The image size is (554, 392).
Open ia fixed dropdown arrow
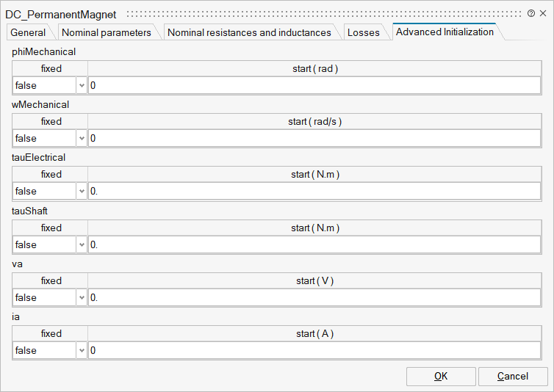point(81,351)
